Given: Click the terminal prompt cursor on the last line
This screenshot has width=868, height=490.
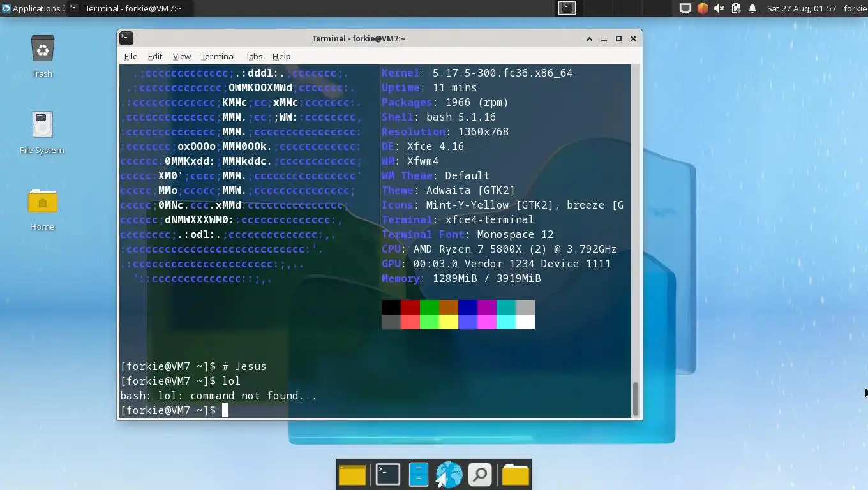Looking at the screenshot, I should click(x=225, y=410).
